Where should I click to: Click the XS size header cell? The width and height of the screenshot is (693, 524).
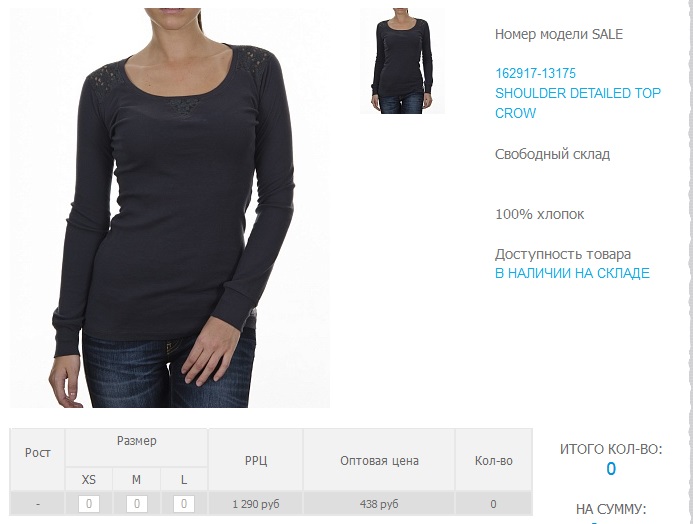[89, 479]
